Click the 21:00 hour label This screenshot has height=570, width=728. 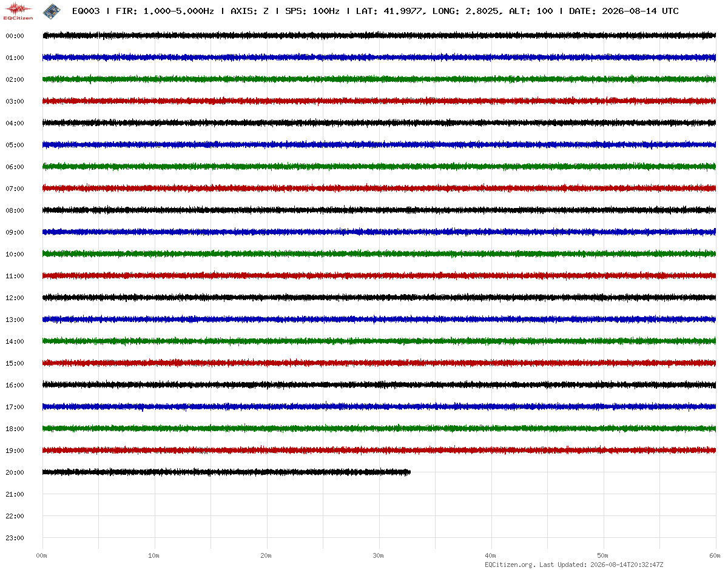(x=15, y=494)
